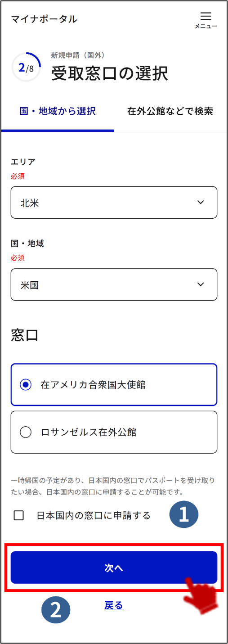Open the hamburger メニュー icon
The image size is (228, 644).
point(206,20)
